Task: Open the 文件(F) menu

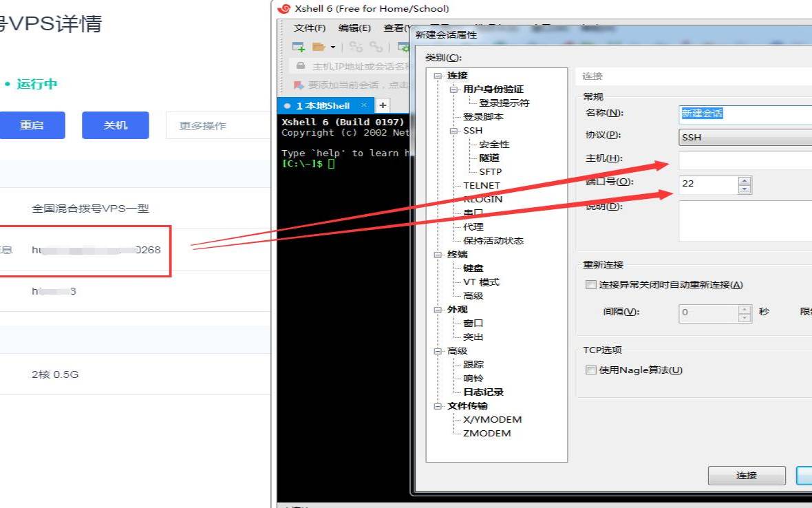Action: tap(310, 28)
